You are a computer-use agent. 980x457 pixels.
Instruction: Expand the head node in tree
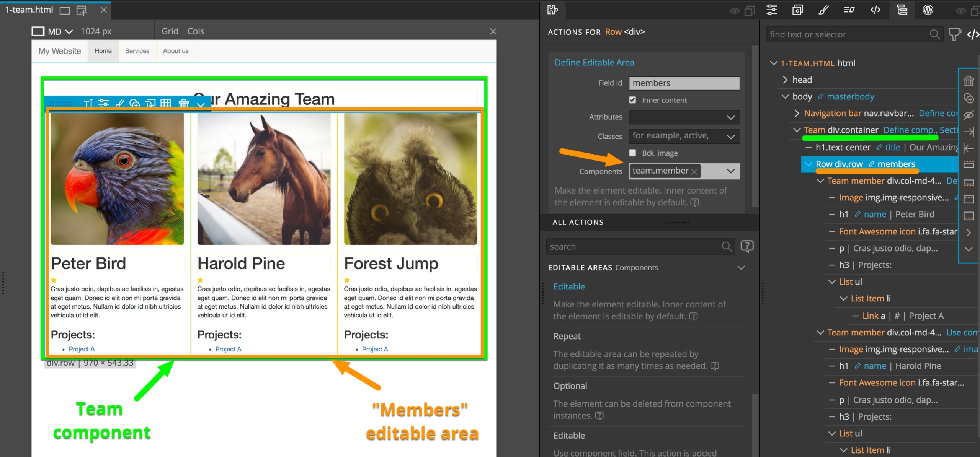coord(786,80)
